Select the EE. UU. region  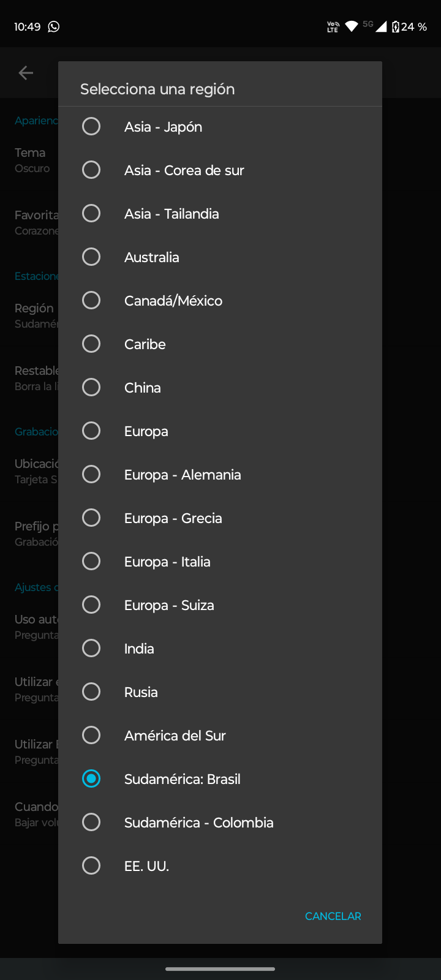pyautogui.click(x=91, y=866)
